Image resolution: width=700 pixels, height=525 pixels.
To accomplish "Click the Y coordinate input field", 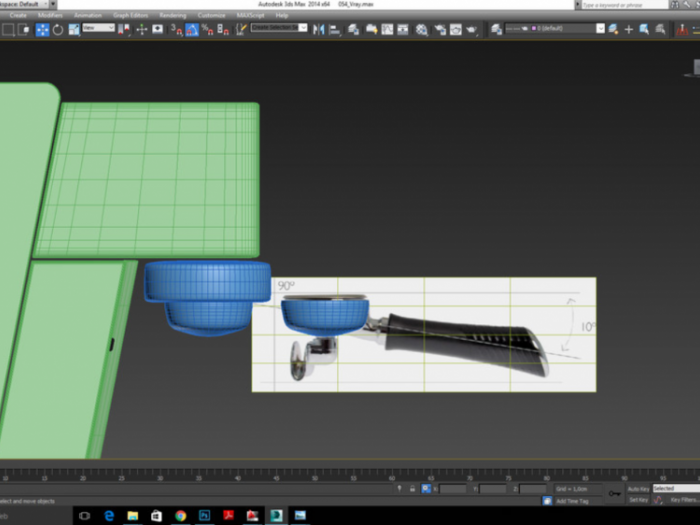I will pyautogui.click(x=492, y=489).
